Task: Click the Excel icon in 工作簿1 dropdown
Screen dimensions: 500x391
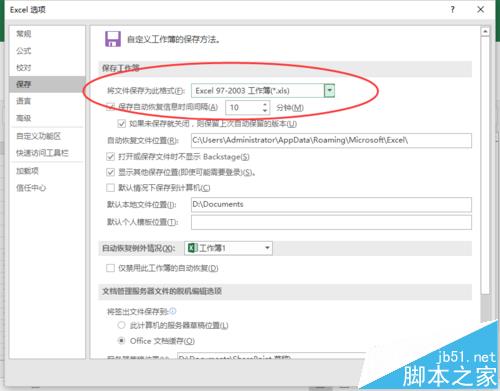Action: pos(192,248)
